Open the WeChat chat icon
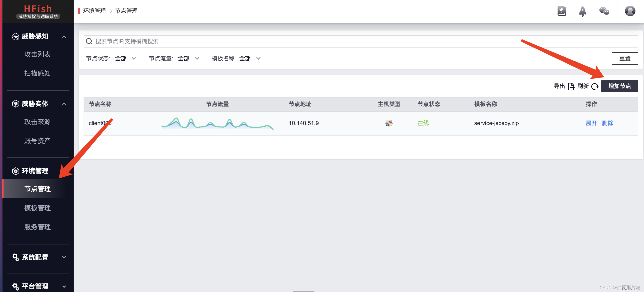This screenshot has width=644, height=292. (604, 11)
